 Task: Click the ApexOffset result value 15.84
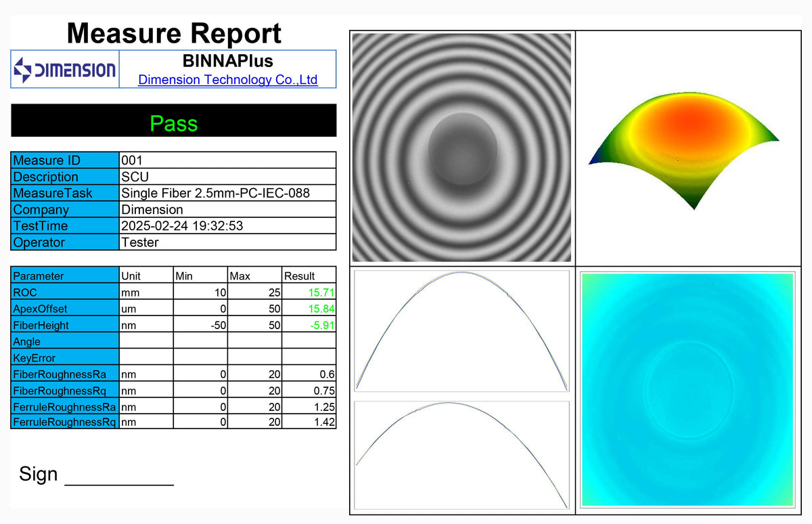point(323,309)
